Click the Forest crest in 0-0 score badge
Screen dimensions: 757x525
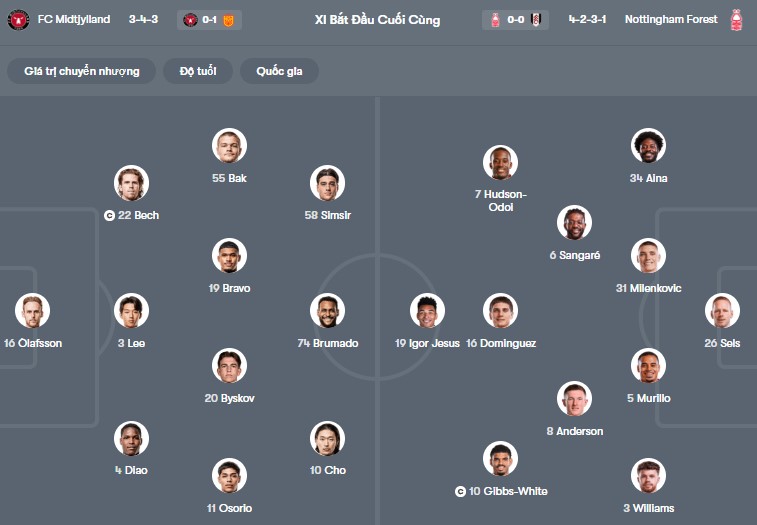[494, 20]
